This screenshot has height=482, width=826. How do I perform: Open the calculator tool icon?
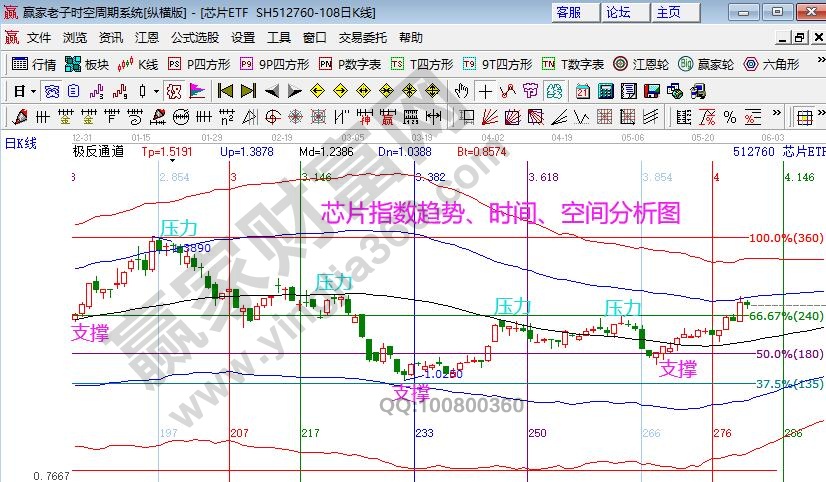[606, 91]
